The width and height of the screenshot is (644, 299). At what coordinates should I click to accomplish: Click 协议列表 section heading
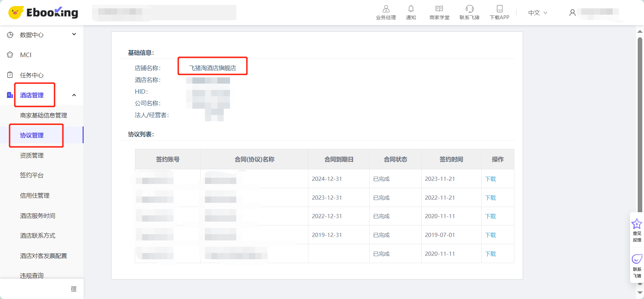click(x=141, y=134)
